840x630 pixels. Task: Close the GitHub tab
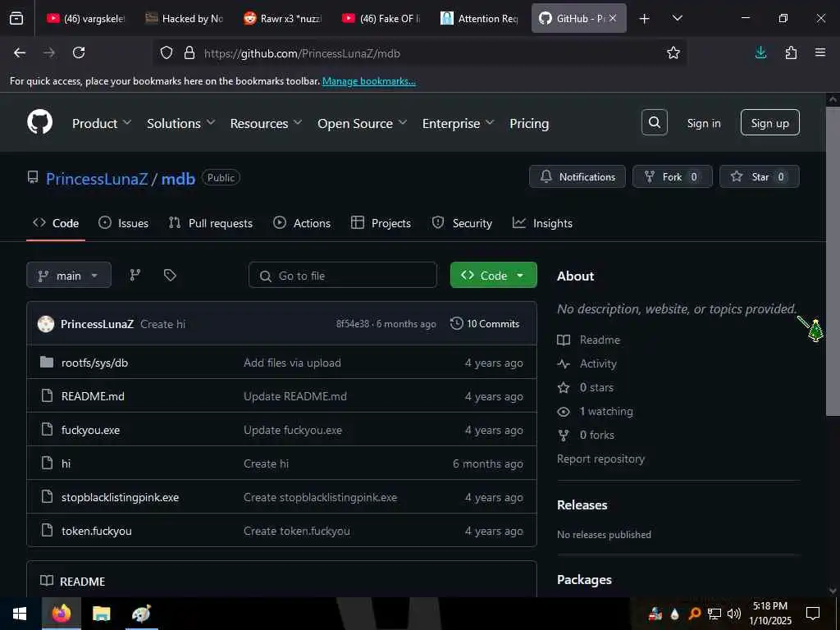[613, 18]
